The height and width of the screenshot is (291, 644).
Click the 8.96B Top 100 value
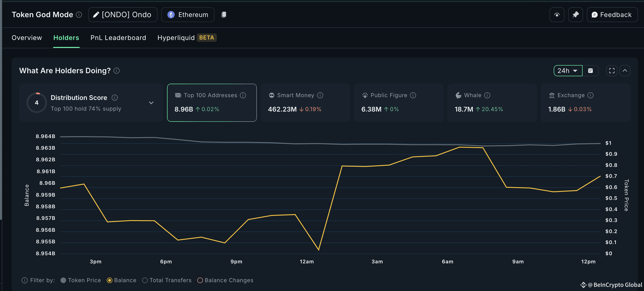184,109
